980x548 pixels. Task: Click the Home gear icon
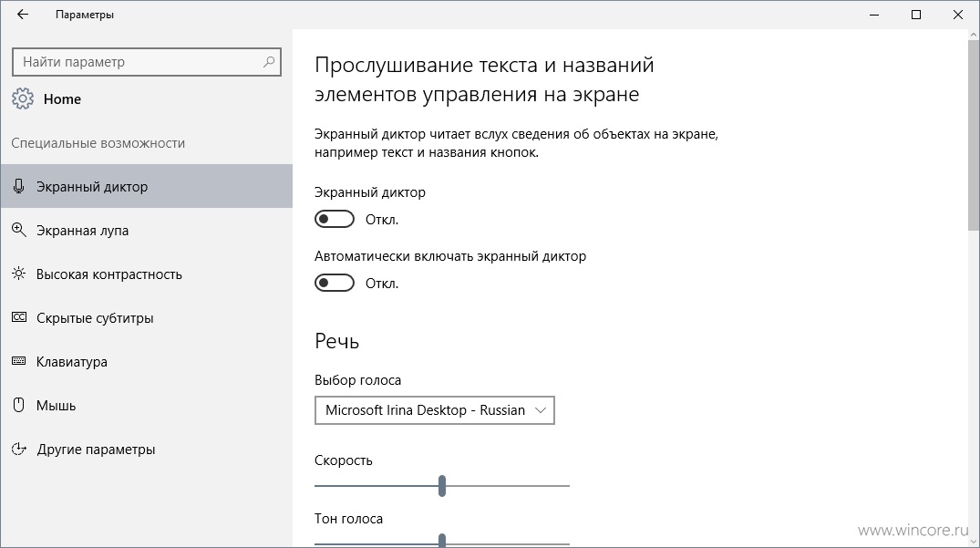tap(23, 98)
